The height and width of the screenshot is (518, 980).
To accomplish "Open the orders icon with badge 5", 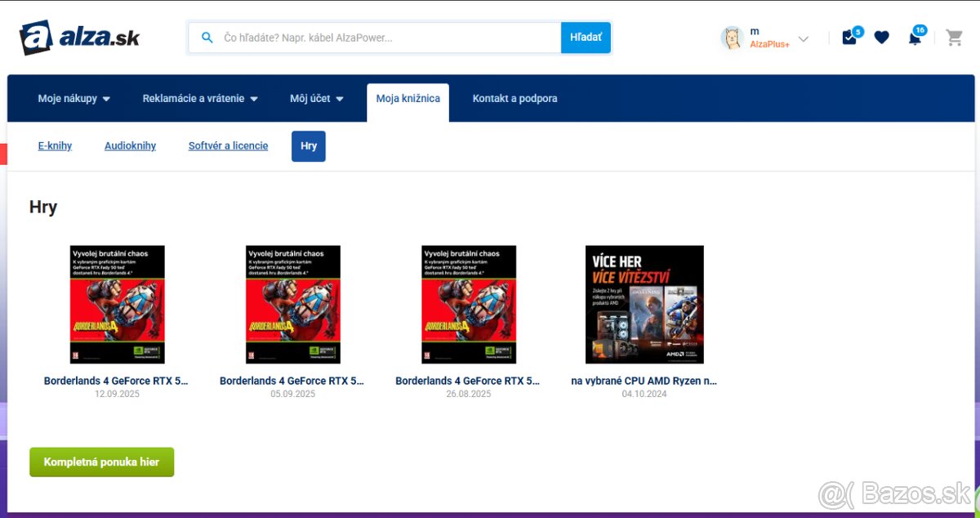I will (850, 37).
